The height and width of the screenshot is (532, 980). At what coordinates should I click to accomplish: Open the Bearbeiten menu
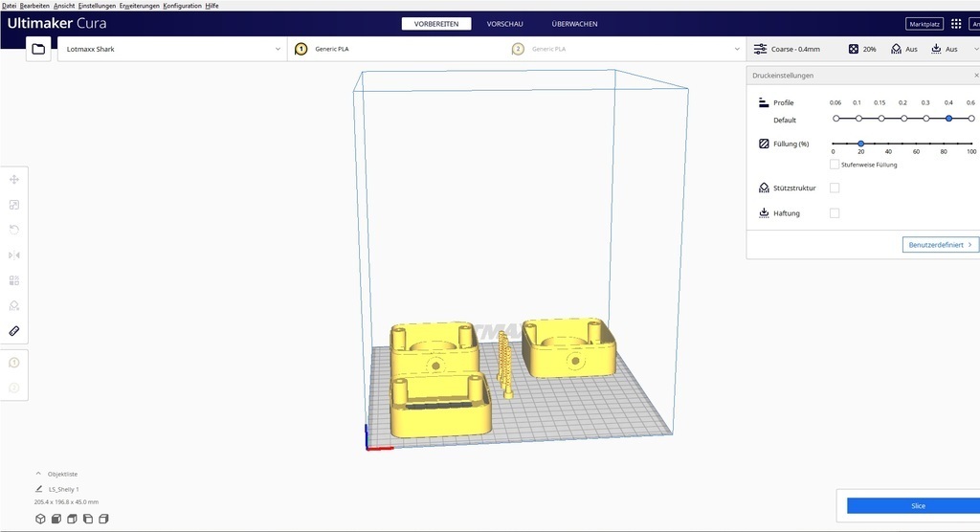[34, 6]
